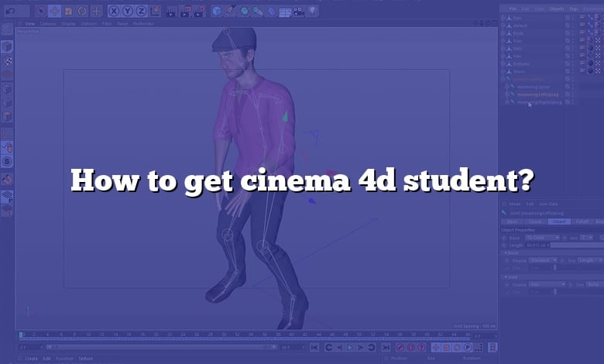
Task: Click the Record Active Objects red button
Action: pyautogui.click(x=400, y=348)
